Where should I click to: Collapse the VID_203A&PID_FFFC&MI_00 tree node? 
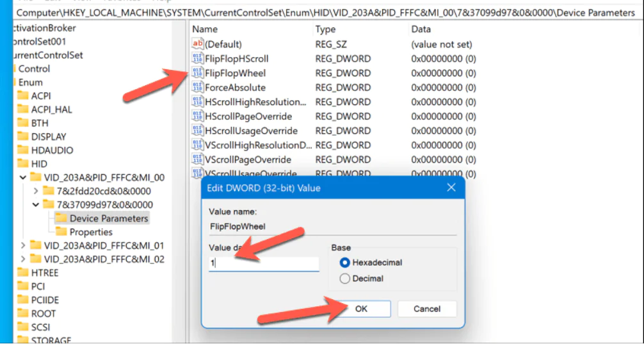click(x=23, y=177)
